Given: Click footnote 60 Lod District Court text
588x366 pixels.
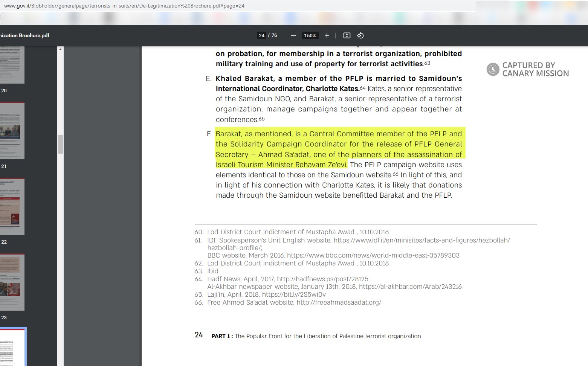Looking at the screenshot, I should pyautogui.click(x=298, y=232).
